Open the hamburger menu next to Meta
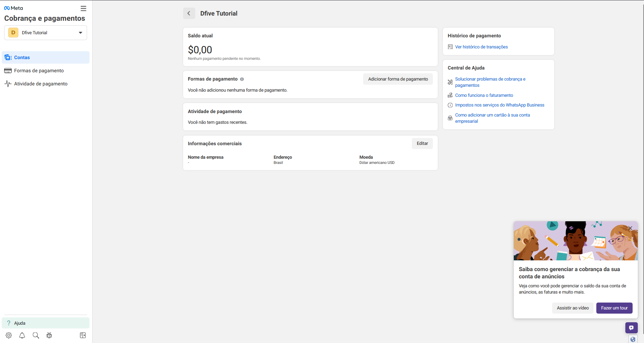Screen dimensions: 644x343 coord(83,8)
